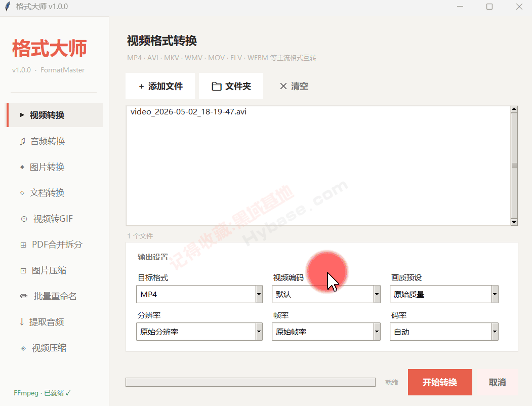Select 图片压缩 in the sidebar
The image size is (532, 406).
pos(55,270)
